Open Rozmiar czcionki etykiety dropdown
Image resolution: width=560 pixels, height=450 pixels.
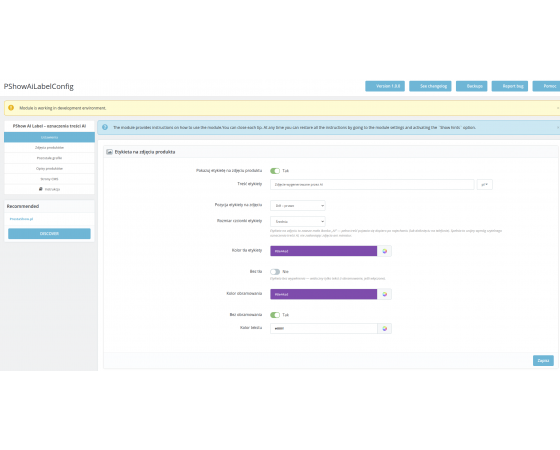pos(298,221)
